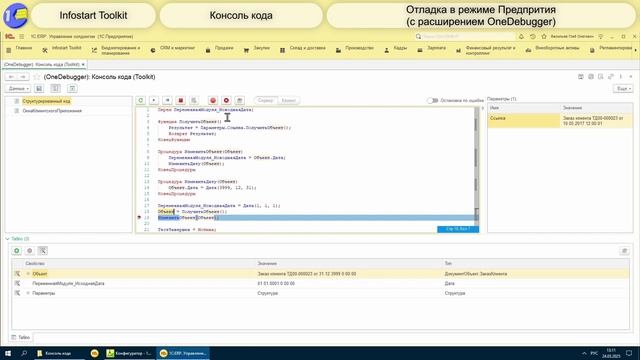Open the Infostart Toolkit section
The height and width of the screenshot is (360, 640).
67,48
